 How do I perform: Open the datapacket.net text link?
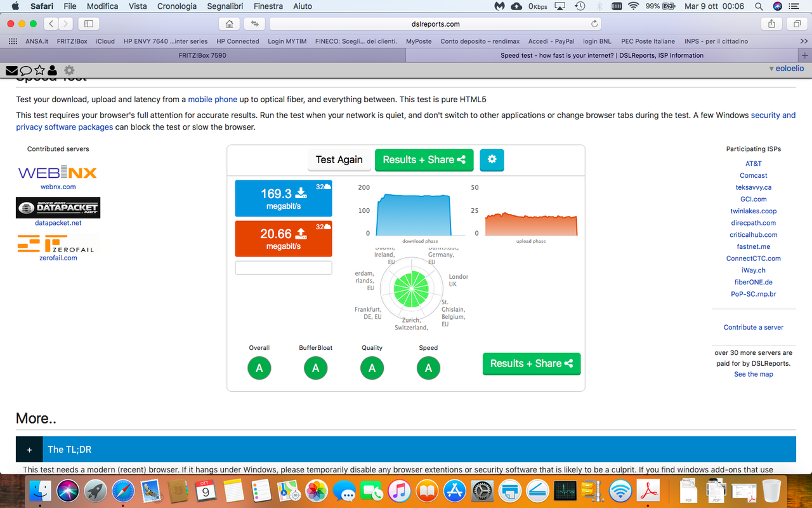point(58,224)
